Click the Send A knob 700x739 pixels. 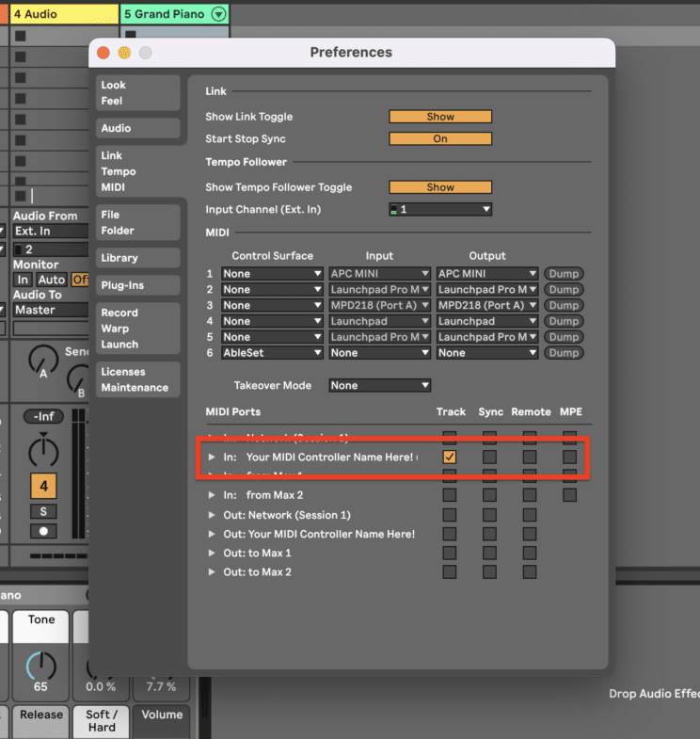point(42,359)
